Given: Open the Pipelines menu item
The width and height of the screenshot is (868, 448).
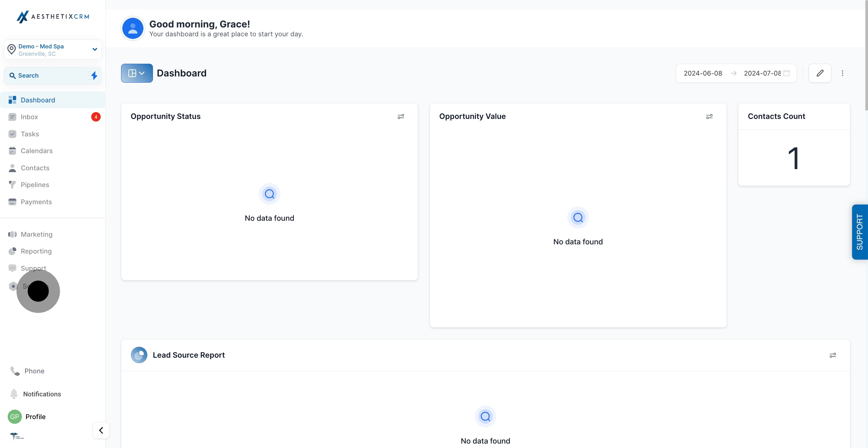Looking at the screenshot, I should click(x=35, y=184).
